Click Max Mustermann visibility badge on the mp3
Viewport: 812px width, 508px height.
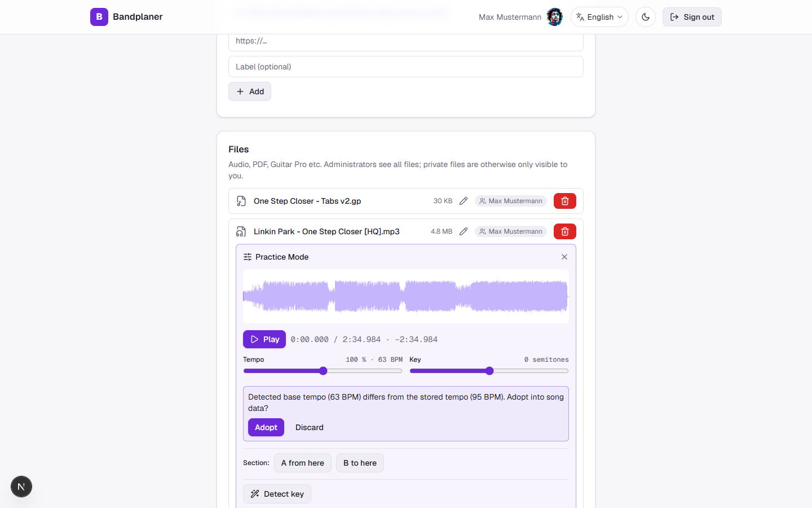[511, 231]
